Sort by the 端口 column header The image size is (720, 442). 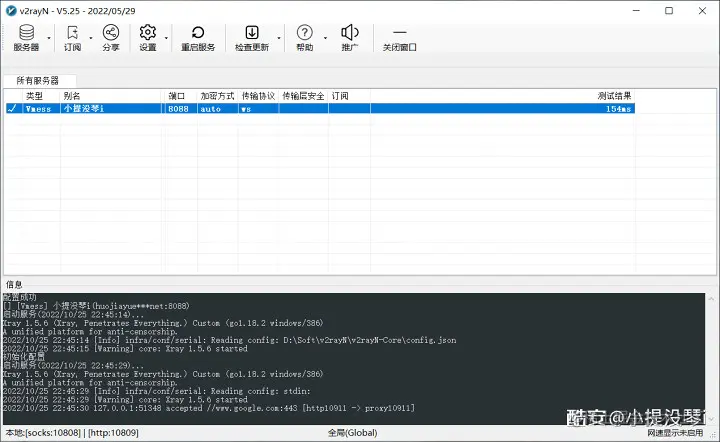tap(181, 96)
